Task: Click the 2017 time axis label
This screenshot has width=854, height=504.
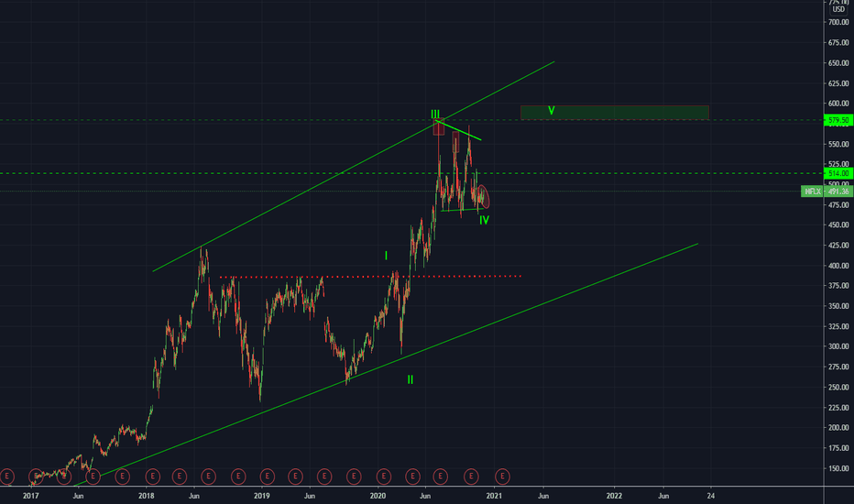Action: tap(30, 496)
